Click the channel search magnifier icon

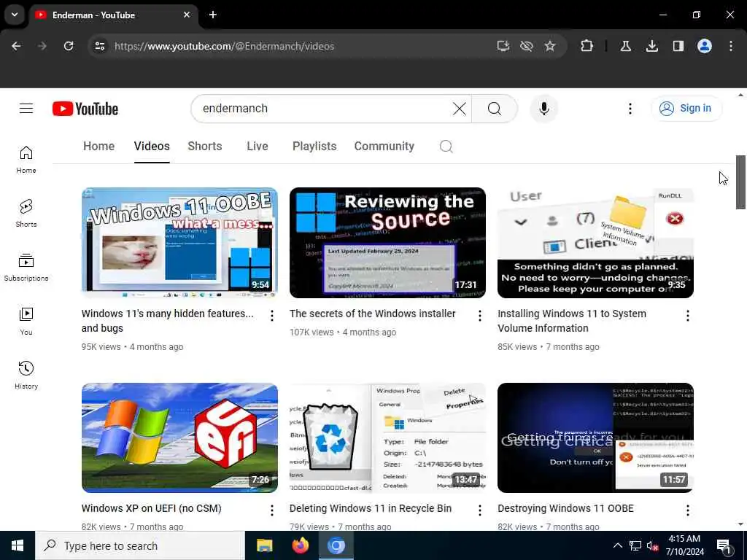[446, 146]
